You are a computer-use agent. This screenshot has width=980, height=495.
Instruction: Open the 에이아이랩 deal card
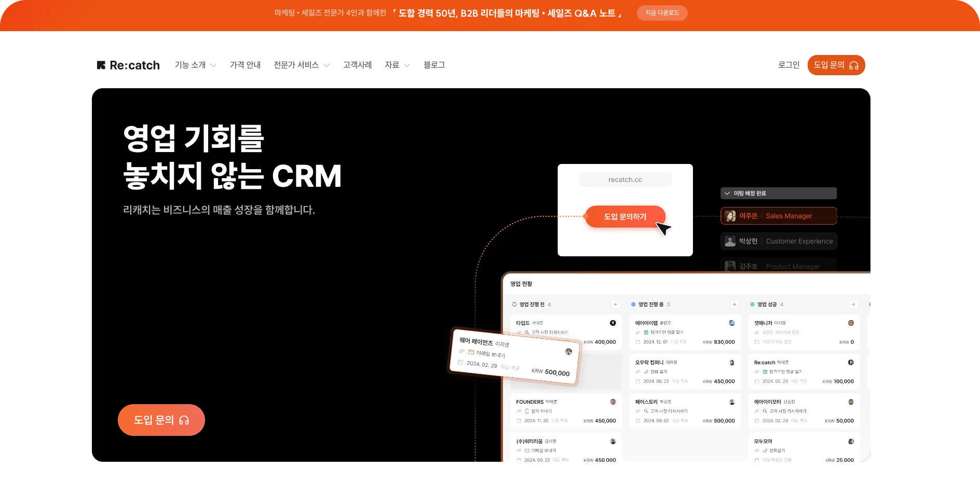tap(685, 332)
